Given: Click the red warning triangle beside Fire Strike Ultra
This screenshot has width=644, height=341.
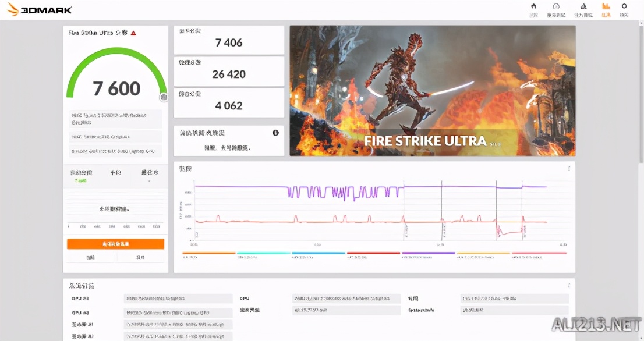Looking at the screenshot, I should click(x=133, y=33).
